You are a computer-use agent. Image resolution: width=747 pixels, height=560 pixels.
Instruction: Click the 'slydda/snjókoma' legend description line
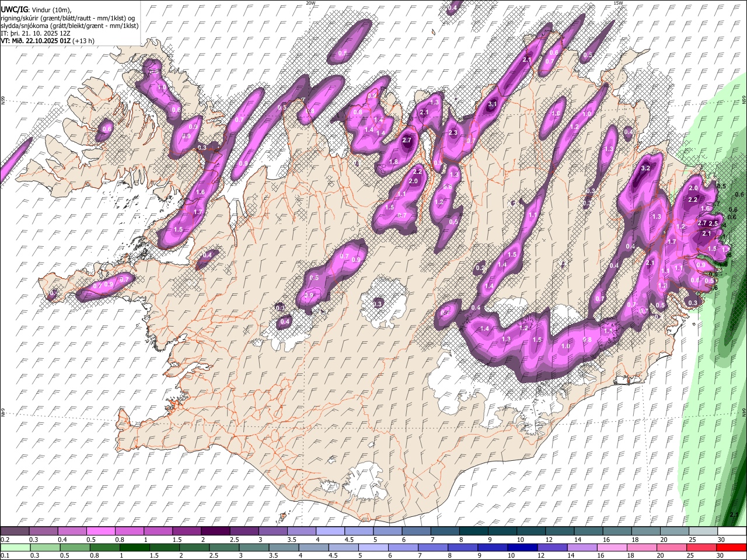click(69, 26)
